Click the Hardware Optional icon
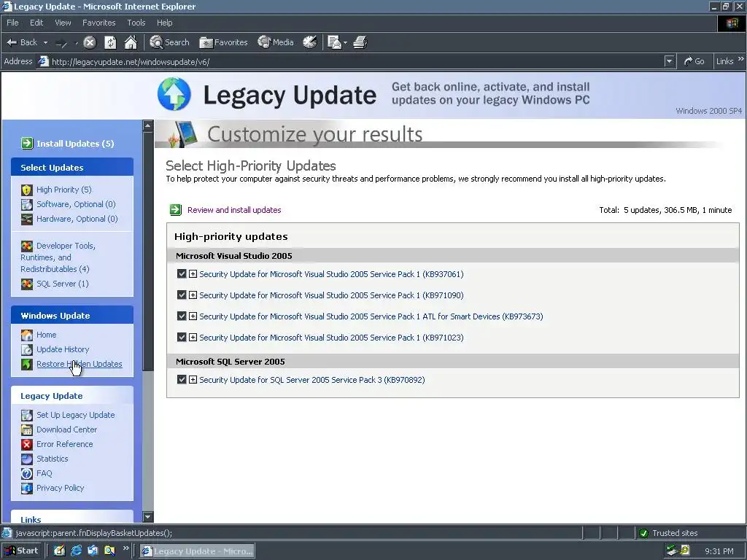This screenshot has width=747, height=560. pyautogui.click(x=27, y=219)
